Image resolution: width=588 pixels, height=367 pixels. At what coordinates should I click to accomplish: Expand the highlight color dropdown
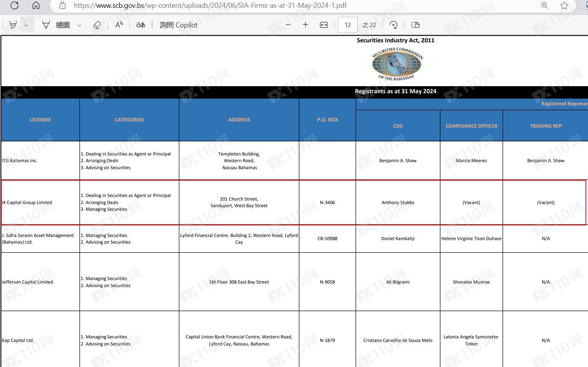click(26, 25)
